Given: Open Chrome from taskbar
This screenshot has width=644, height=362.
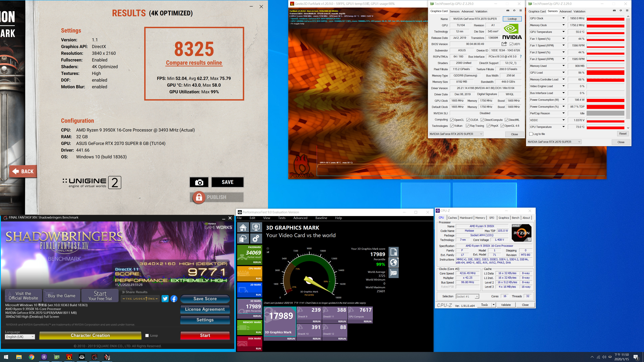Looking at the screenshot, I should 32,357.
